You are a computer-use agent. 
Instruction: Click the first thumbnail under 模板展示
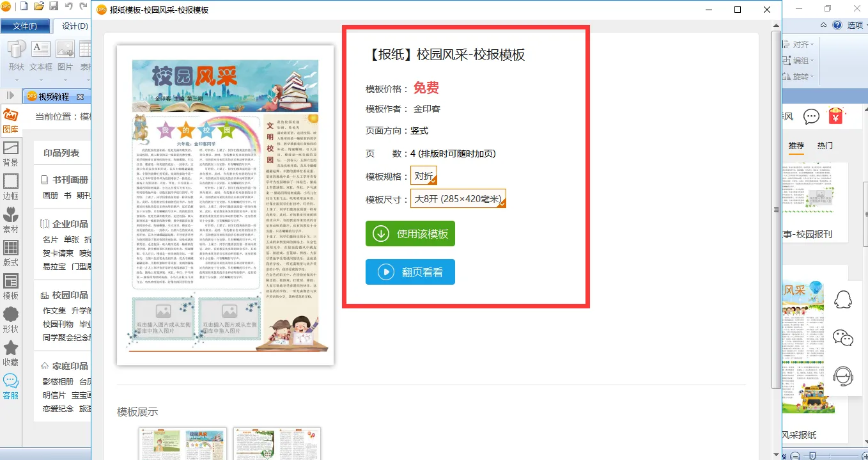[x=183, y=443]
